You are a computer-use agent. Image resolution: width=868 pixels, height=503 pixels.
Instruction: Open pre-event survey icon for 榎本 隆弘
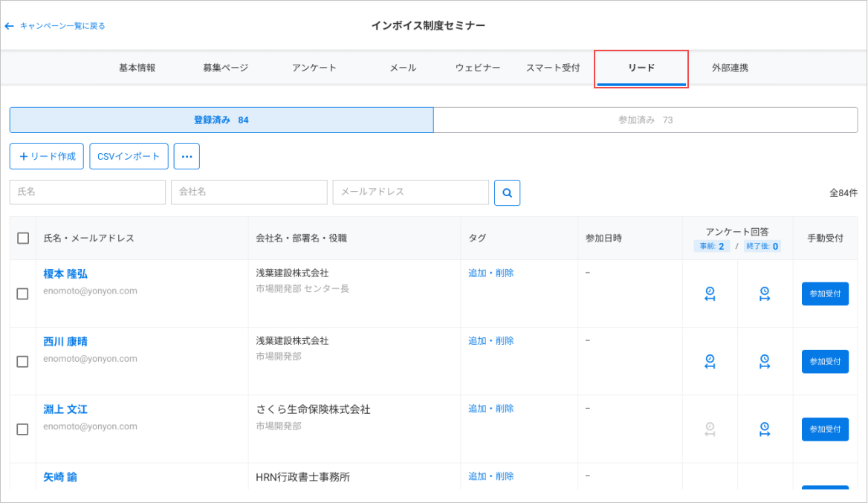[x=710, y=293]
